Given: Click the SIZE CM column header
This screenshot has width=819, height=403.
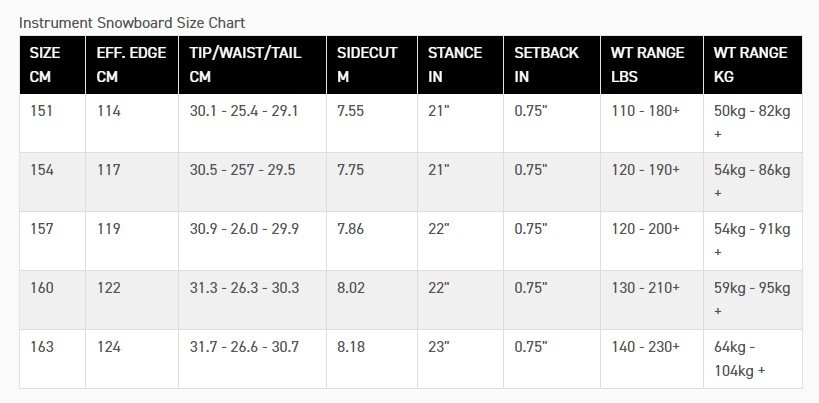Looking at the screenshot, I should tap(52, 65).
